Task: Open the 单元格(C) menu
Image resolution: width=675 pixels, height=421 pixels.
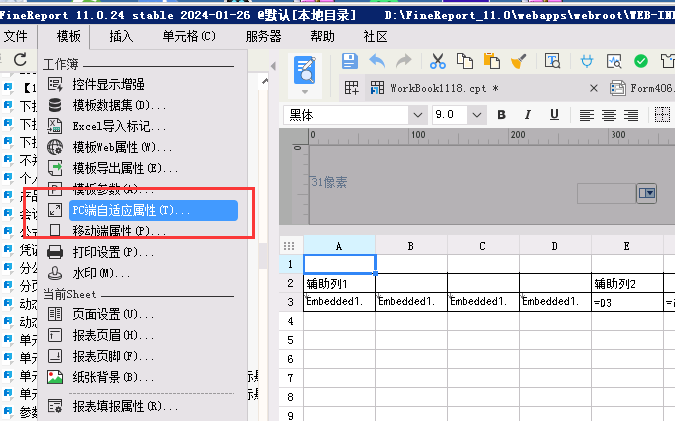Action: pos(189,36)
